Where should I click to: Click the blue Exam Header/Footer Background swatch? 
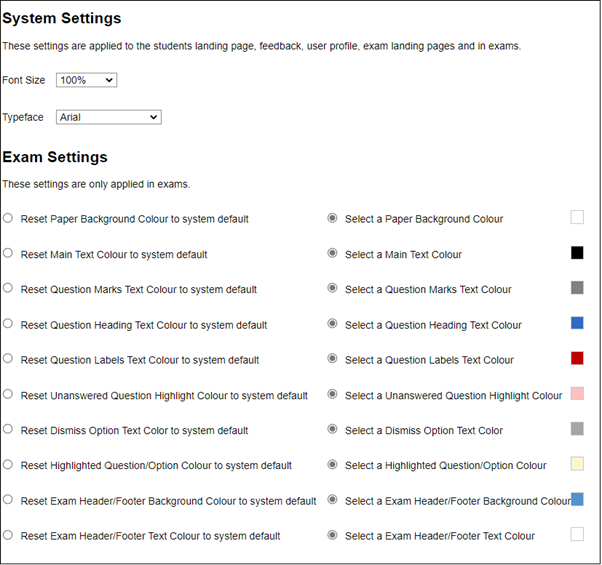click(x=578, y=499)
